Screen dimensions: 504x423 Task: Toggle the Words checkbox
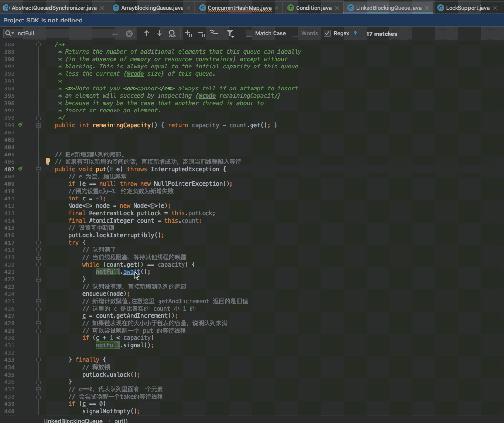[x=295, y=33]
